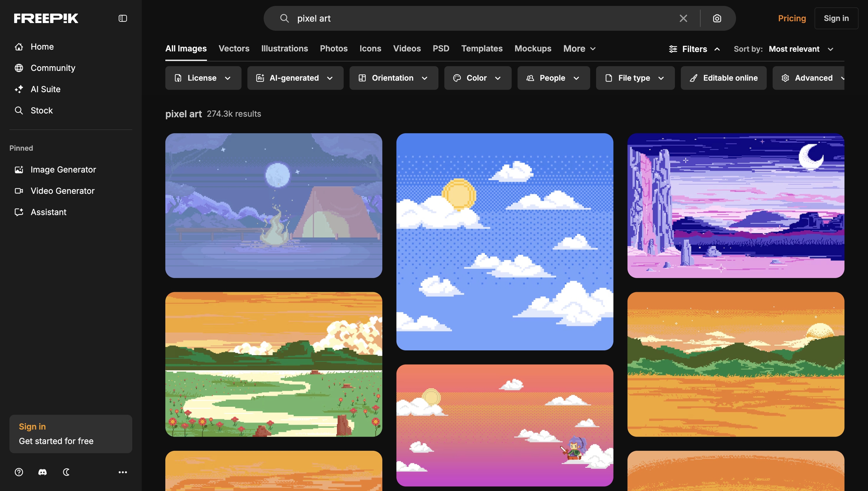Switch to the Templates tab

(x=482, y=48)
